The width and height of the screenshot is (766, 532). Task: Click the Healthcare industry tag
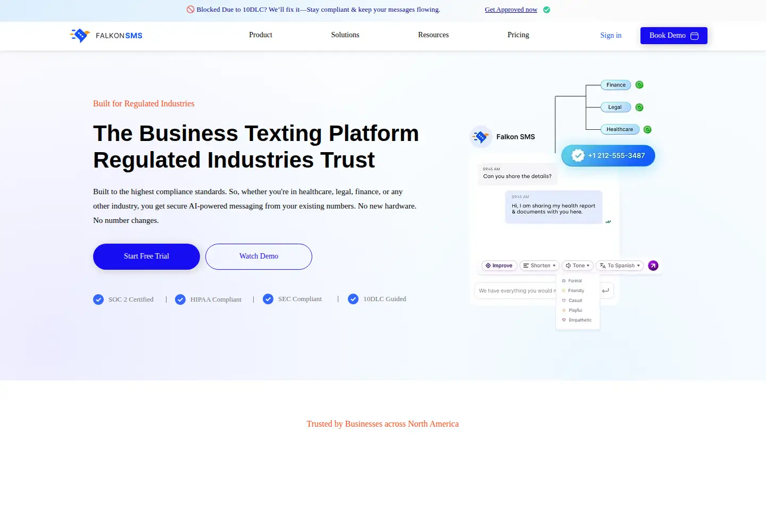(x=620, y=129)
